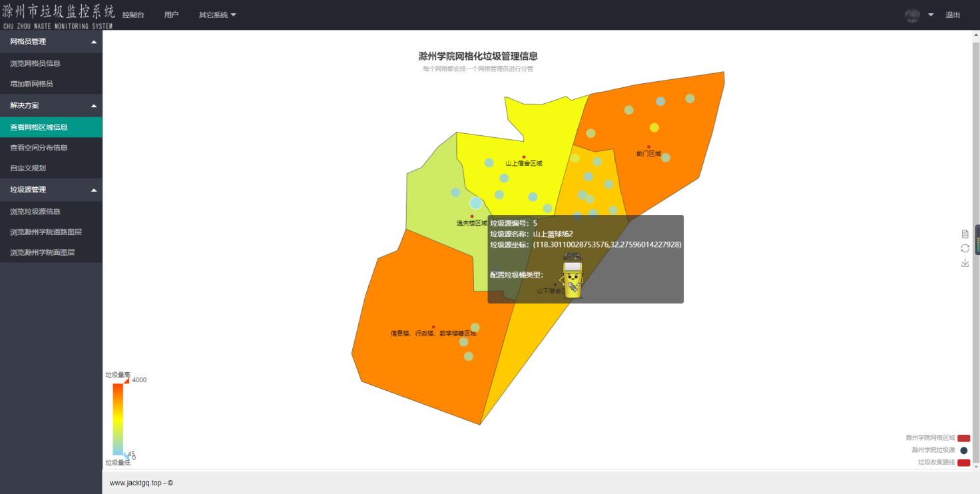Image resolution: width=980 pixels, height=494 pixels.
Task: Click the highlighted white-ringed garbage source dot
Action: 476,203
